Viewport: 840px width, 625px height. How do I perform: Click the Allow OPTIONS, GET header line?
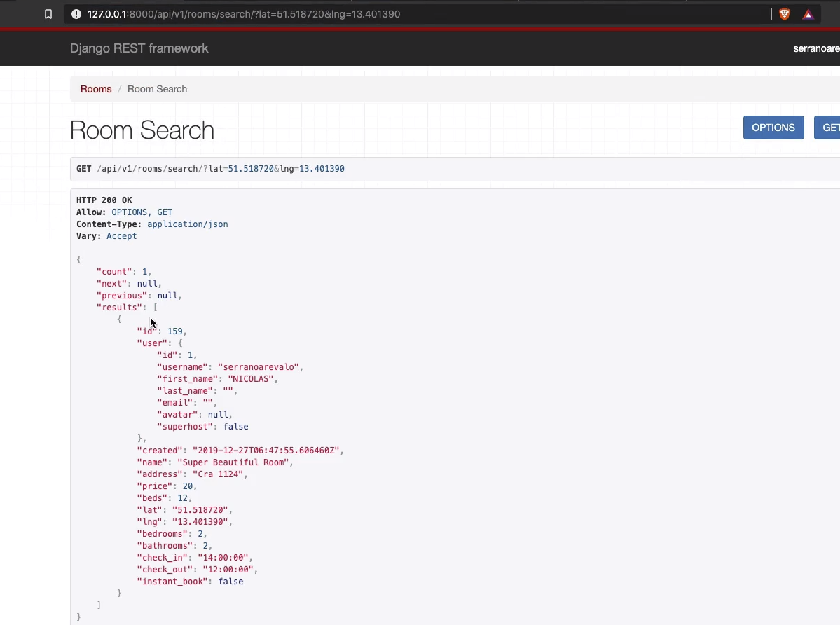123,212
